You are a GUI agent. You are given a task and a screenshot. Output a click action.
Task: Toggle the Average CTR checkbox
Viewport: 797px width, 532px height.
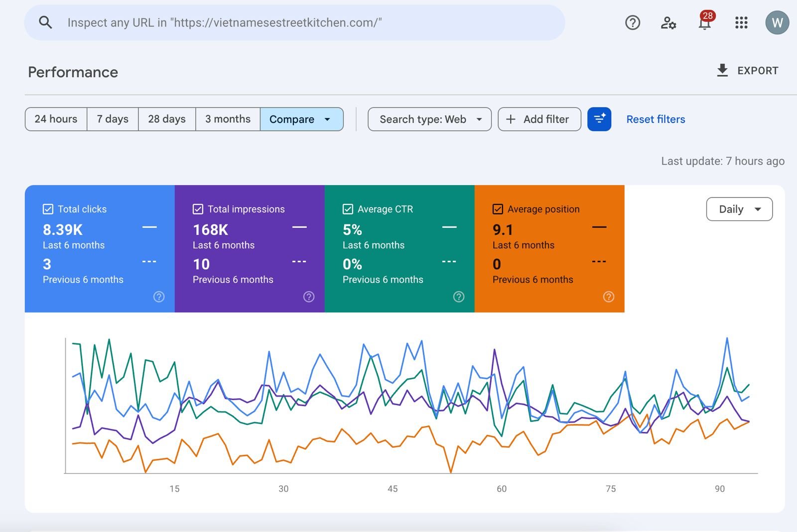[348, 209]
